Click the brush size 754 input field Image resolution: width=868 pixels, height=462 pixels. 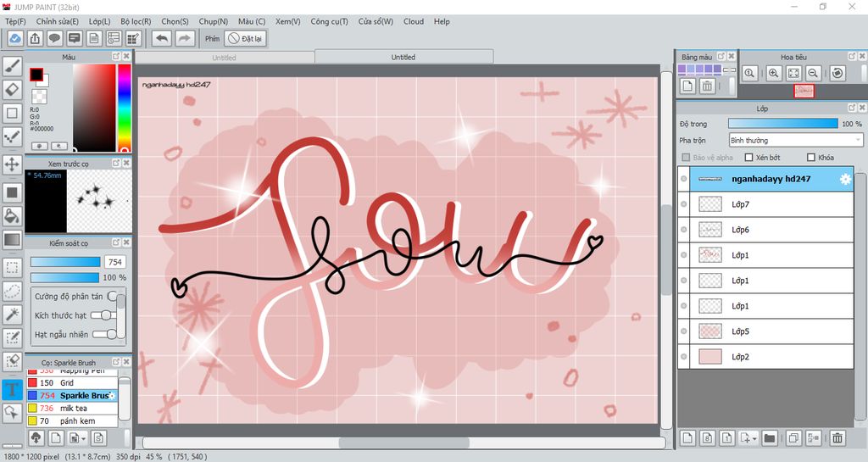point(115,262)
